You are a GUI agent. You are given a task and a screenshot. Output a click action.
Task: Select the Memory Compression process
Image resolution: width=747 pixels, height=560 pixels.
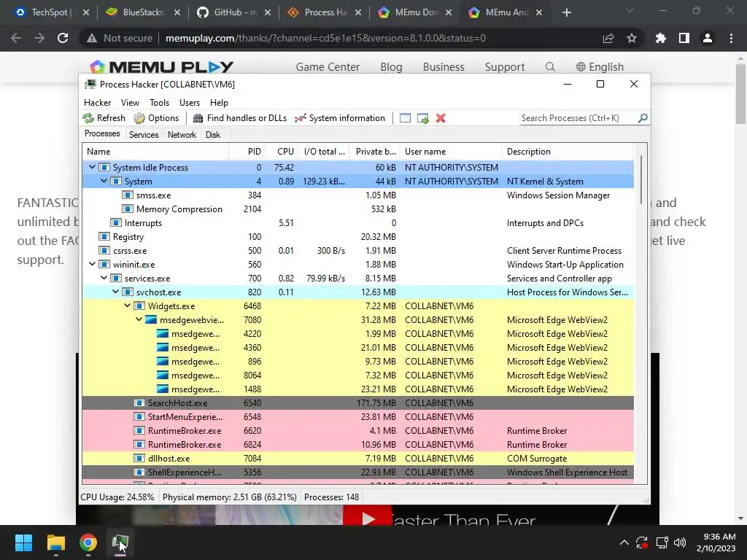tap(357, 209)
